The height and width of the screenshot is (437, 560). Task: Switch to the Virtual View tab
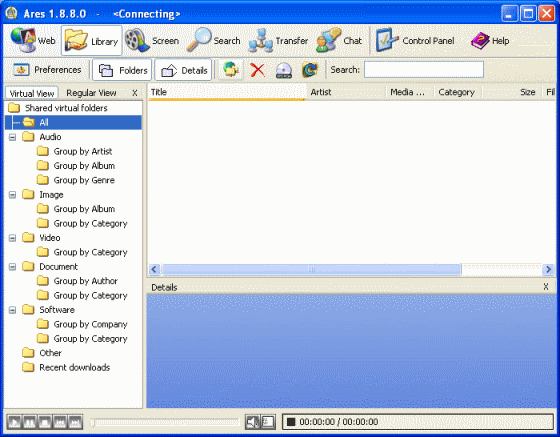(32, 93)
